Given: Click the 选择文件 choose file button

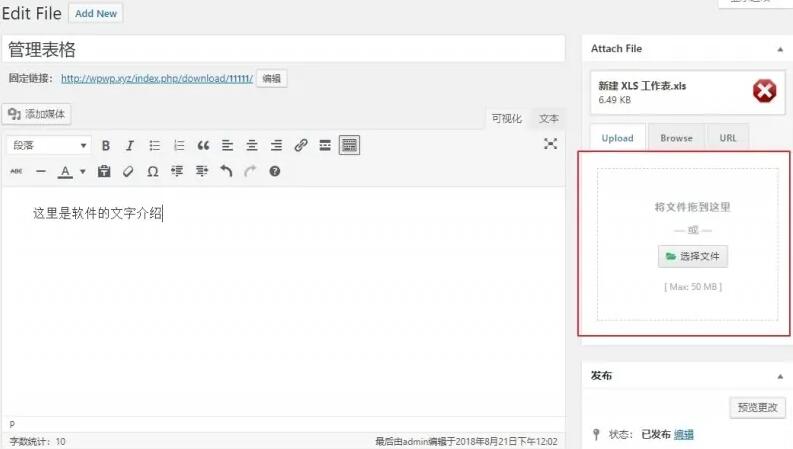Looking at the screenshot, I should click(692, 256).
